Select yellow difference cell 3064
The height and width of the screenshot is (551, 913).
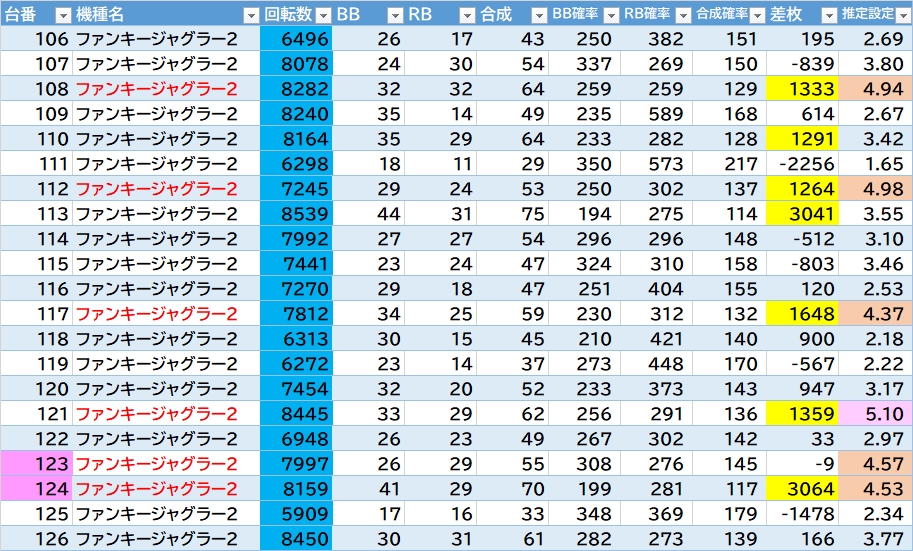pos(802,489)
